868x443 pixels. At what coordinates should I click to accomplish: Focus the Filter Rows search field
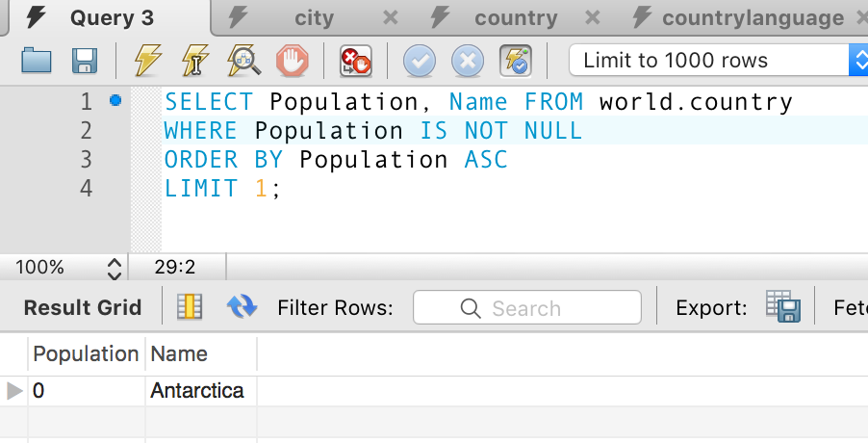(x=527, y=307)
